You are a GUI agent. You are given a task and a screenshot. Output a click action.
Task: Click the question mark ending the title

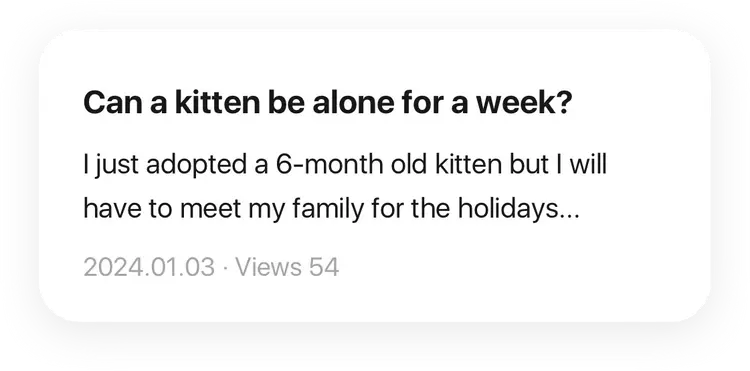(x=564, y=103)
